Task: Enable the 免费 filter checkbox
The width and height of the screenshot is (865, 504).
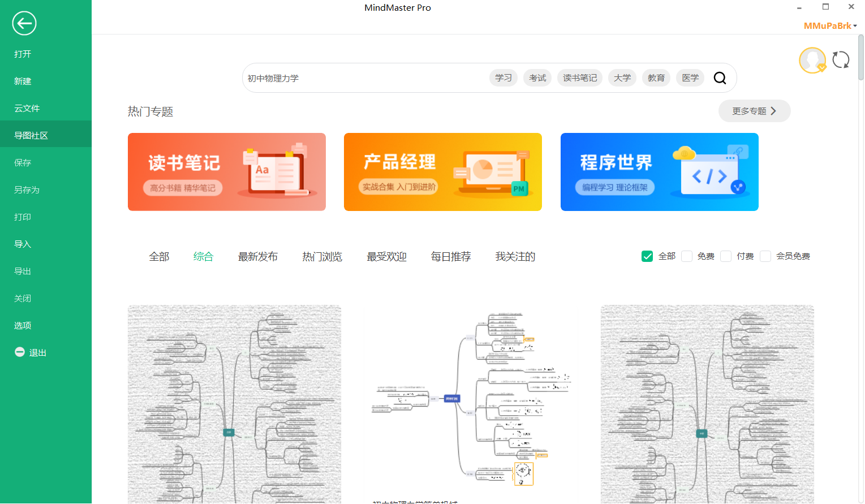Action: click(687, 256)
